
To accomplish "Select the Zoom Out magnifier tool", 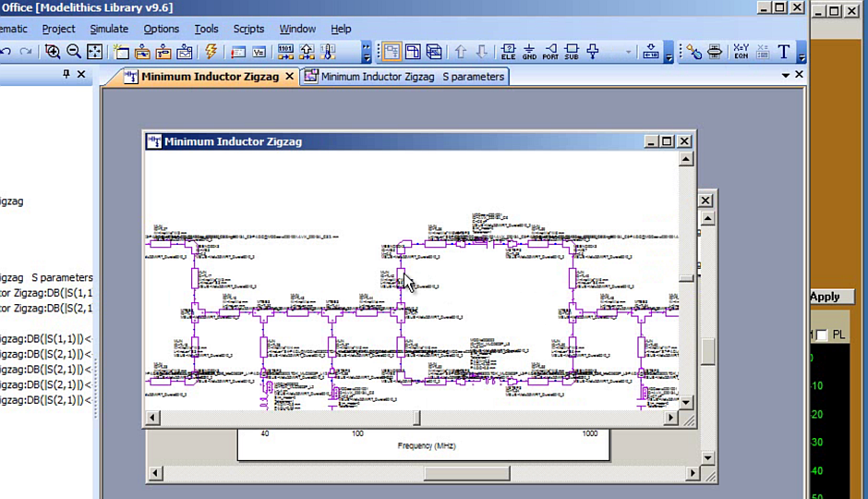I will [x=74, y=52].
